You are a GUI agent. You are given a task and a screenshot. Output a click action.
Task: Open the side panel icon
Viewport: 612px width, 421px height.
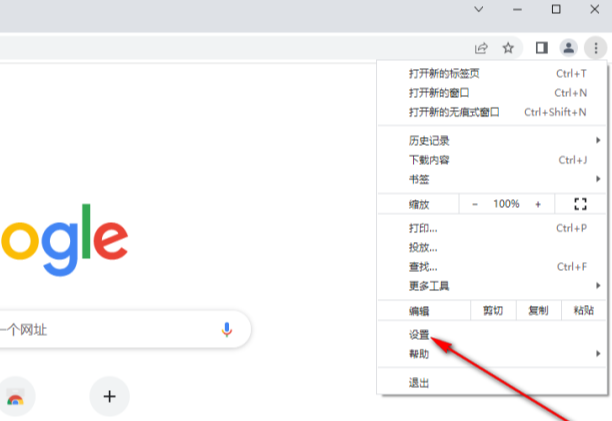click(542, 48)
